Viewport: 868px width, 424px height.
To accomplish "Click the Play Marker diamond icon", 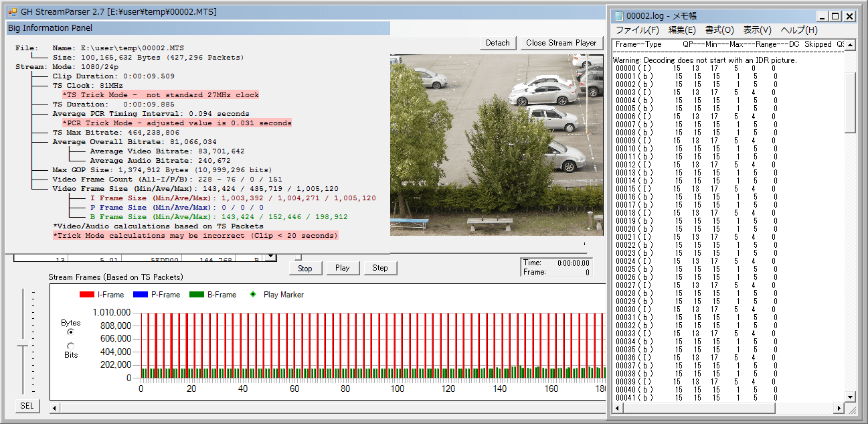I will 252,295.
